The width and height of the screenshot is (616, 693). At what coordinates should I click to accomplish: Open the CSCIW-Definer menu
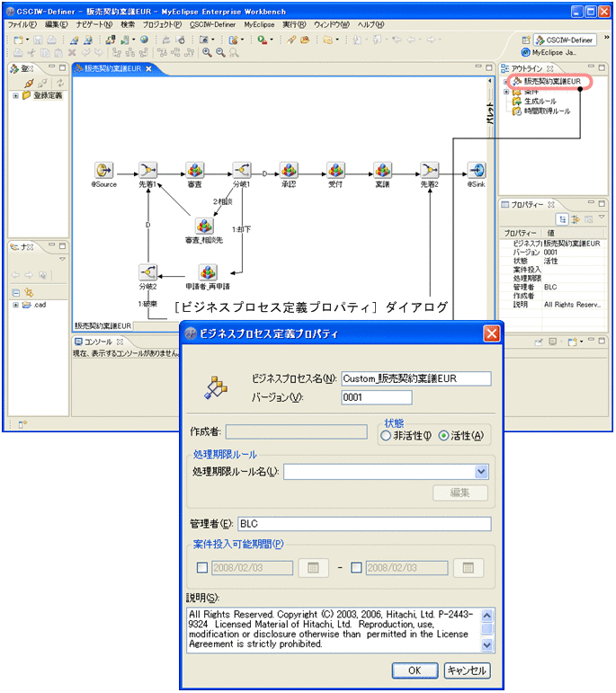click(213, 24)
